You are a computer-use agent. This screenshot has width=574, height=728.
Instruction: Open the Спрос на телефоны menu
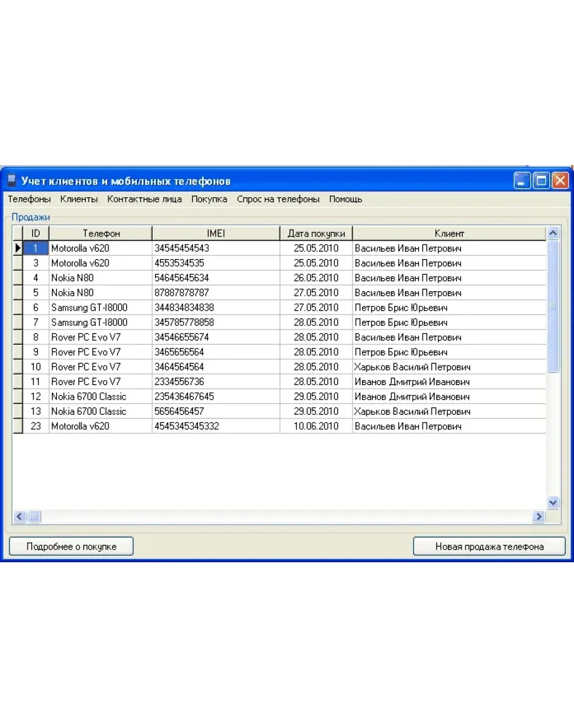coord(278,199)
